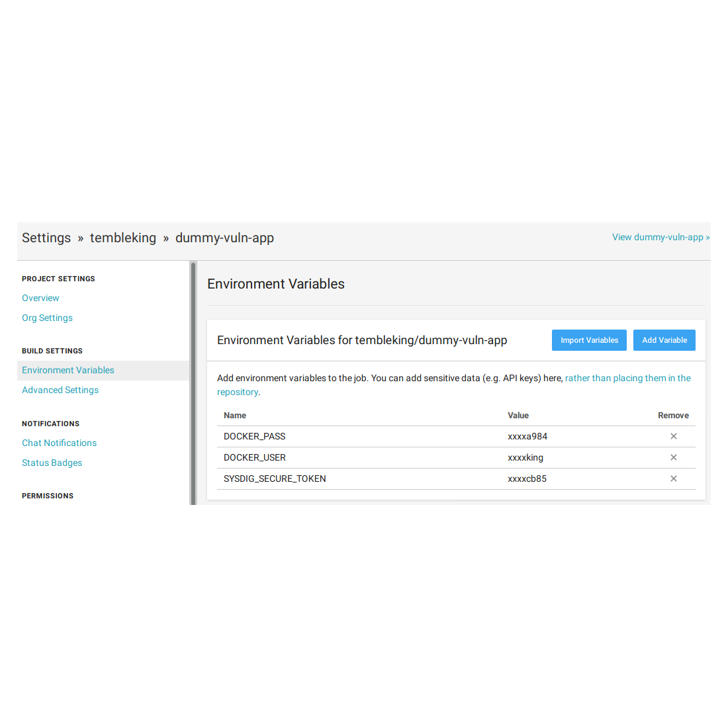Click the Import Variables button
This screenshot has height=728, width=728.
pos(589,340)
